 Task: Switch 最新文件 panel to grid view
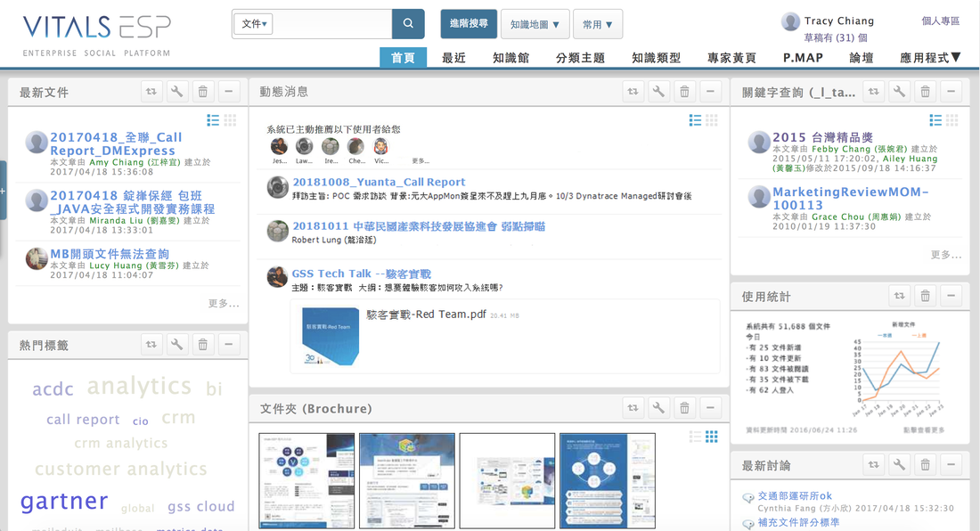tap(230, 120)
